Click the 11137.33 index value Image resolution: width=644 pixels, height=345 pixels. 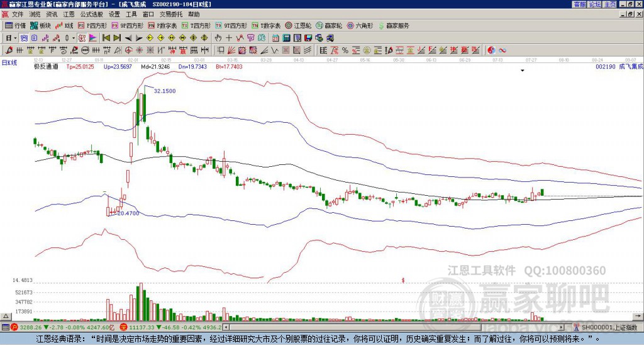141,327
